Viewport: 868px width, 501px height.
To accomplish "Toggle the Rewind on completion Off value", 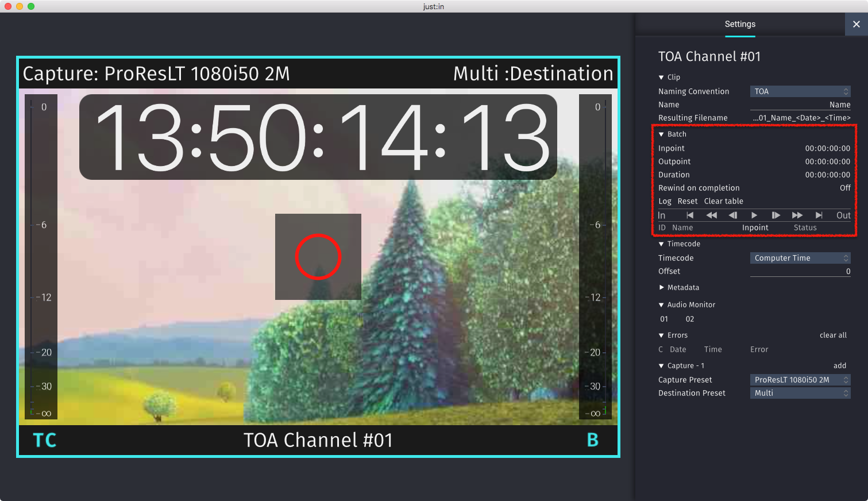I will 845,188.
